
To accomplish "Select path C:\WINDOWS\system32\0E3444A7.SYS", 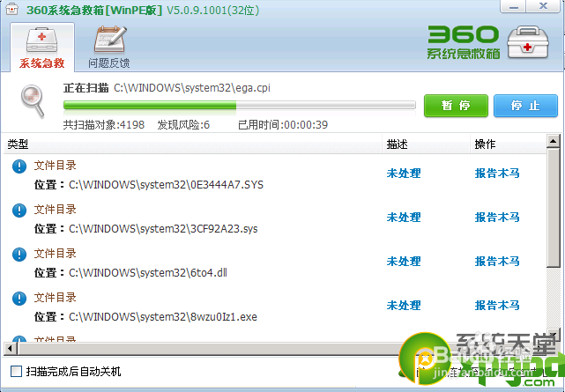I will click(166, 185).
